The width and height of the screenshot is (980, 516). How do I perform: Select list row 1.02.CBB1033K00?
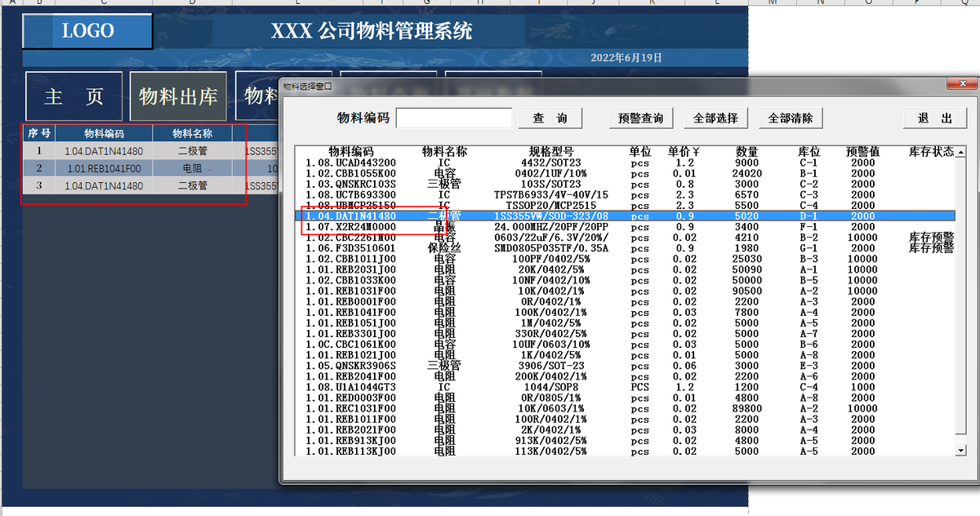(x=625, y=280)
